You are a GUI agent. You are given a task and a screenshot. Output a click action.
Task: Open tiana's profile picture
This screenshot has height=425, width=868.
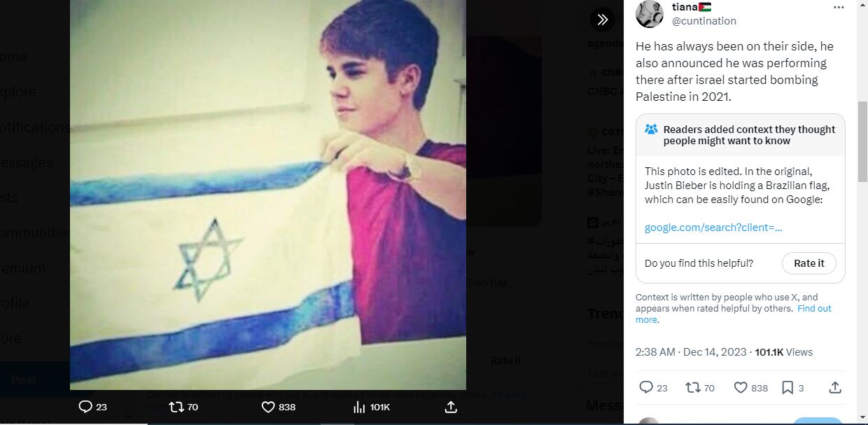click(650, 13)
